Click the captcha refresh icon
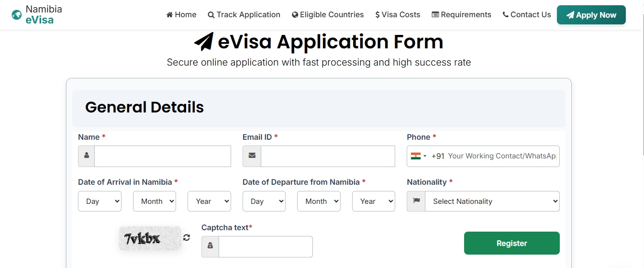 pos(187,237)
